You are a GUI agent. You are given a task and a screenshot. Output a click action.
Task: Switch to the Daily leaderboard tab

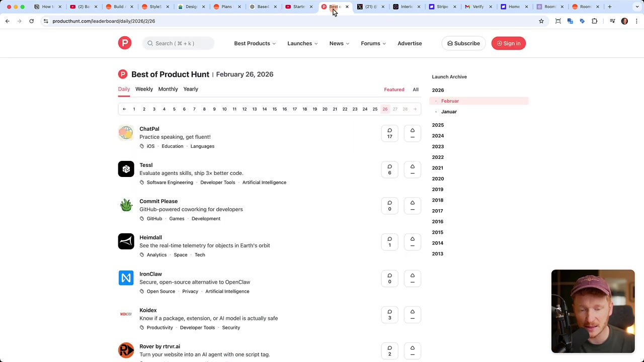pyautogui.click(x=124, y=89)
